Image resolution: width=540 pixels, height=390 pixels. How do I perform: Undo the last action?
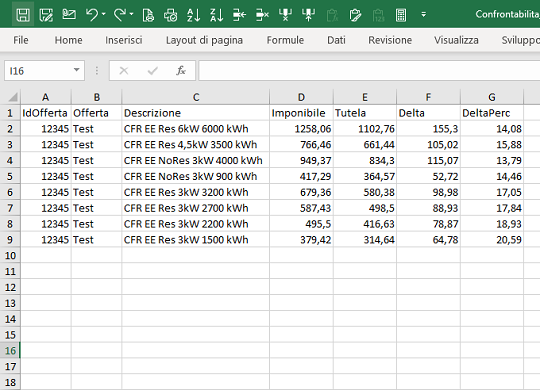point(92,15)
